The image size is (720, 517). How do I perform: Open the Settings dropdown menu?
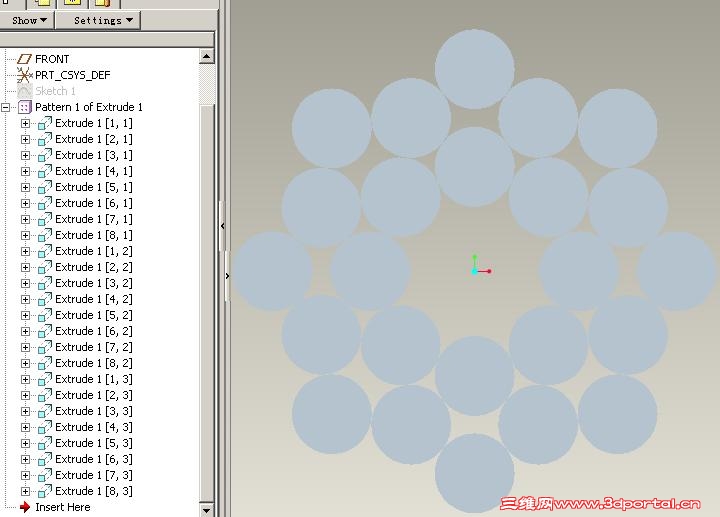(x=98, y=21)
